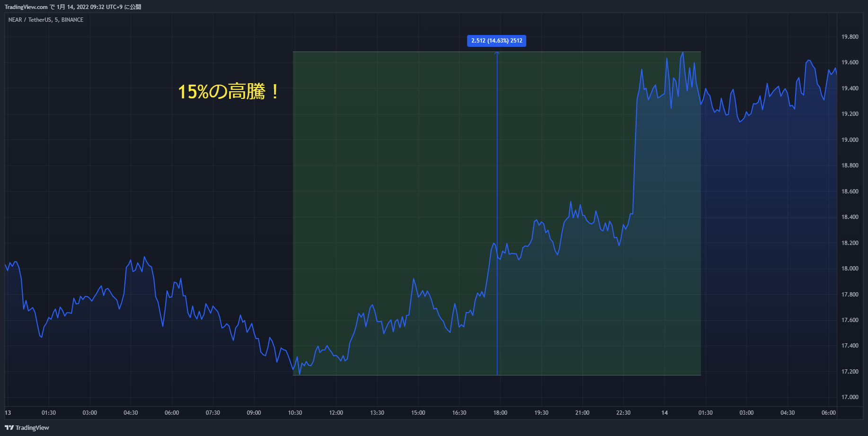Viewport: 868px width, 436px height.
Task: Click the 01:30 time label after date 14
Action: [706, 413]
